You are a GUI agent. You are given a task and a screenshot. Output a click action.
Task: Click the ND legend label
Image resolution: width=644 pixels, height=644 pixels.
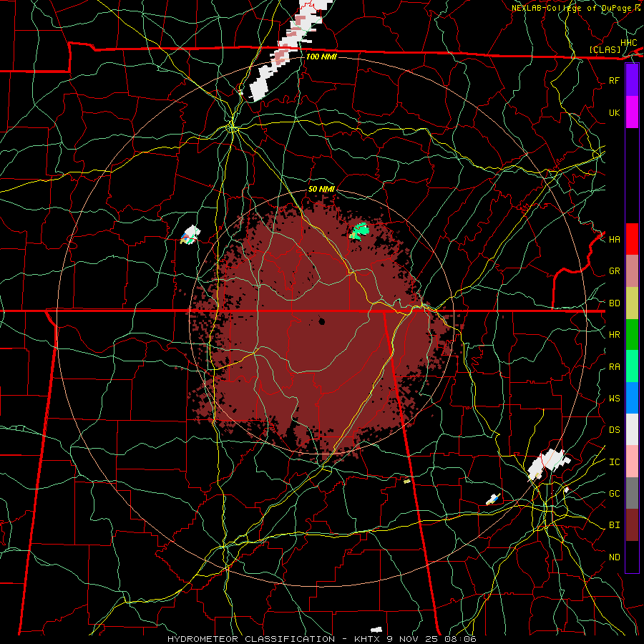pyautogui.click(x=615, y=557)
